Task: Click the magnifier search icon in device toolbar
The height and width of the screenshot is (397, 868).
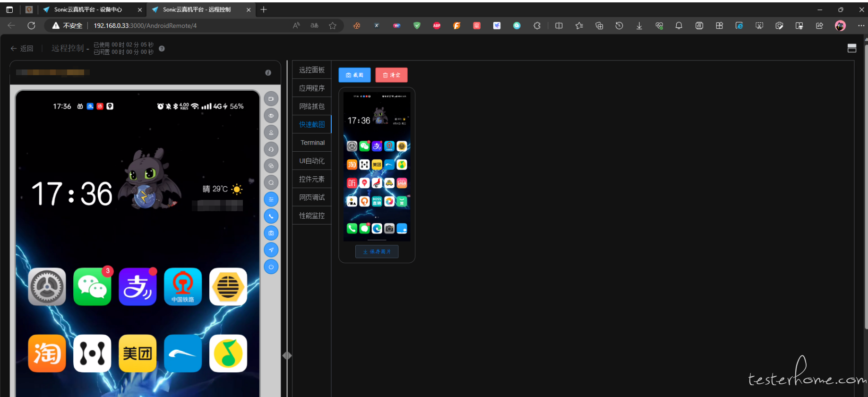Action: [x=271, y=182]
